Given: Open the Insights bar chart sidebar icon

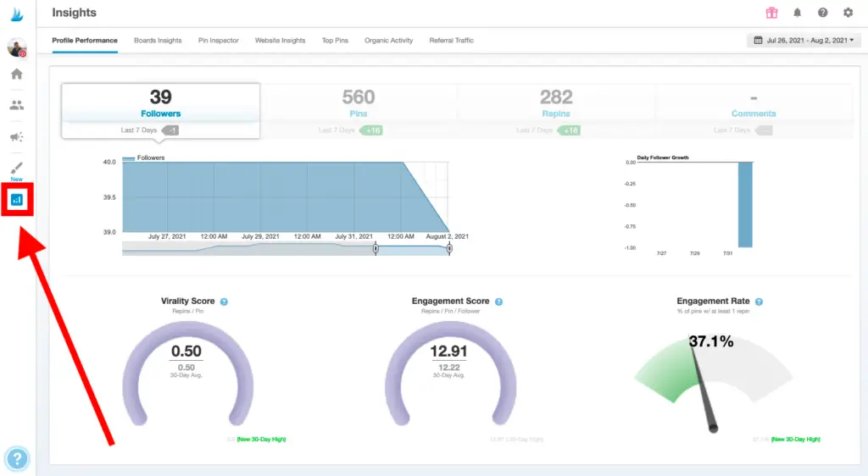Looking at the screenshot, I should pos(17,200).
